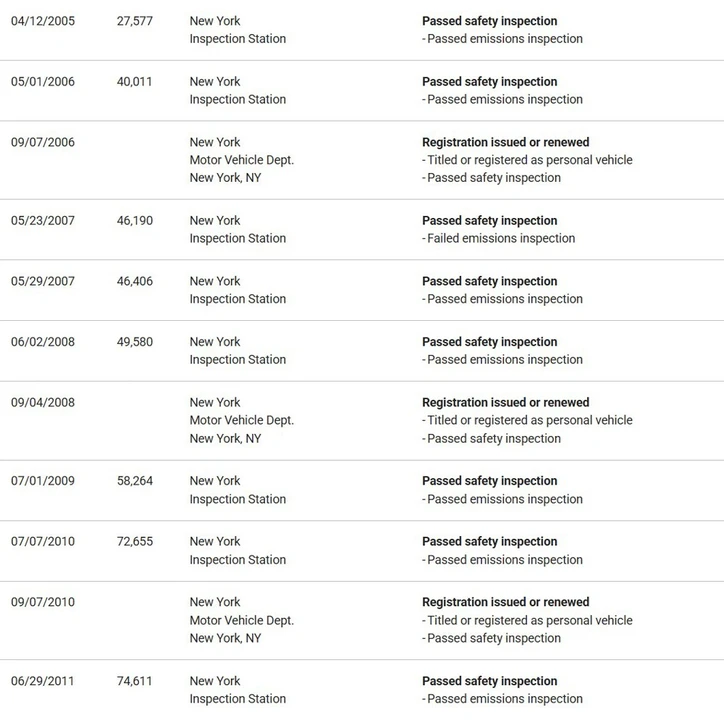Select the 05/01/2006 inspection record date
The height and width of the screenshot is (720, 724).
42,81
